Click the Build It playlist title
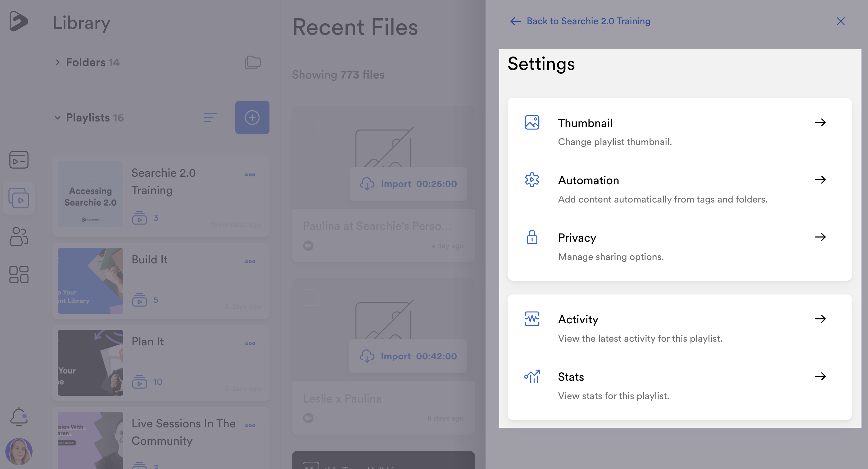Image resolution: width=868 pixels, height=469 pixels. (x=149, y=260)
